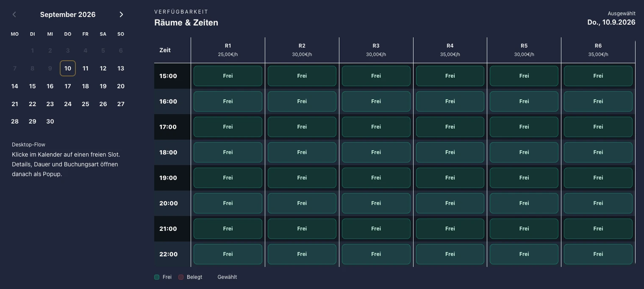
Task: Click the green Frei legend swatch
Action: (x=157, y=277)
